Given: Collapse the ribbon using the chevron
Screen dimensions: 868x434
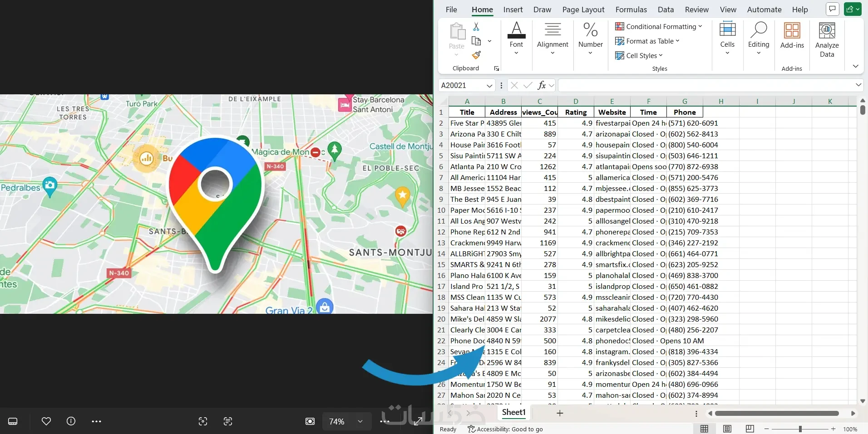Looking at the screenshot, I should [x=855, y=66].
